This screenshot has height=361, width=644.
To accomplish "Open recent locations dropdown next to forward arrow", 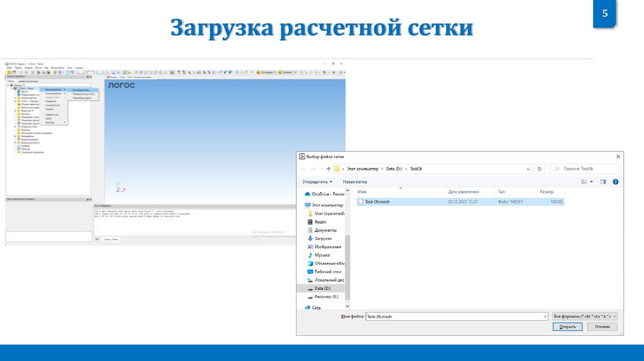I will click(x=321, y=169).
